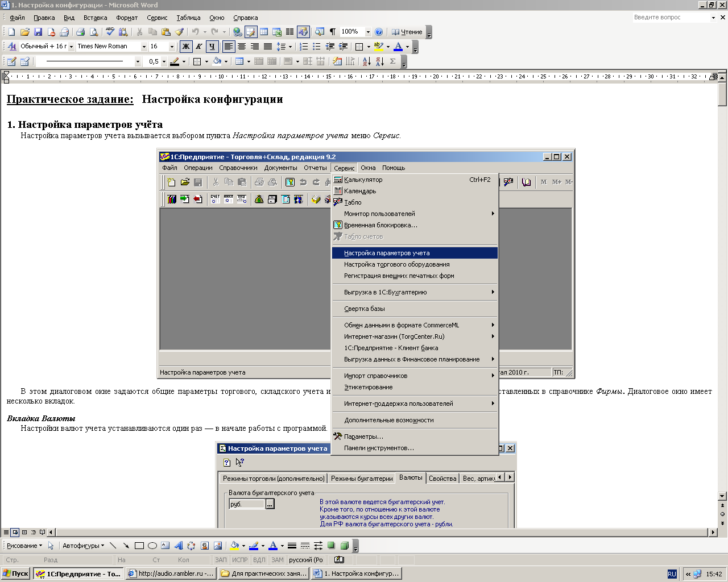728x582 pixels.
Task: Click the Введите вопрос help field
Action: 671,17
